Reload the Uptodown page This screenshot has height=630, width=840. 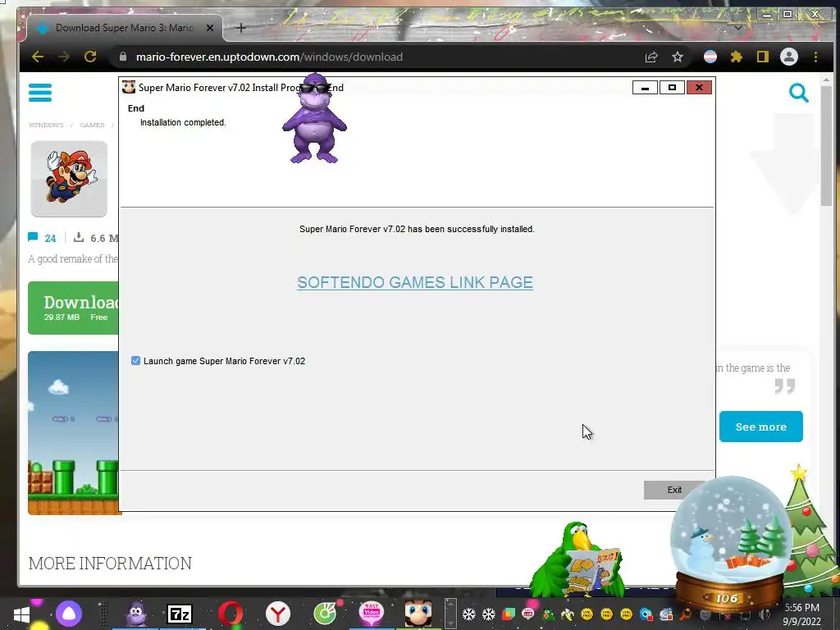[90, 57]
